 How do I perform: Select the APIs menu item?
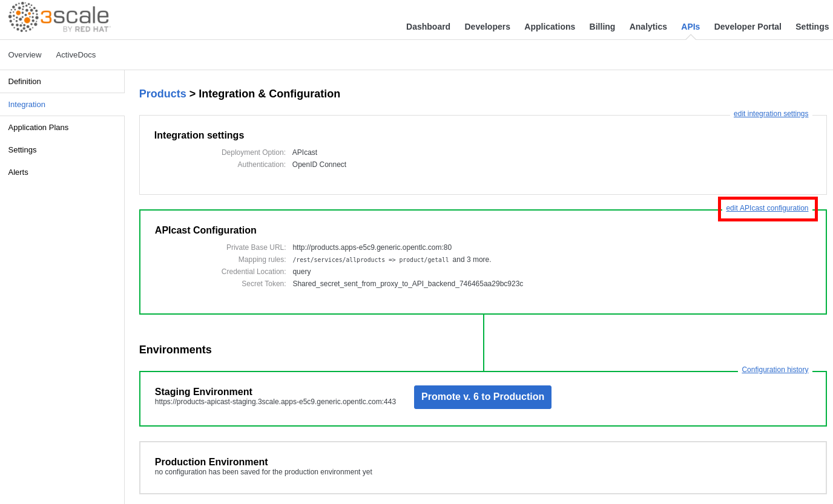690,27
